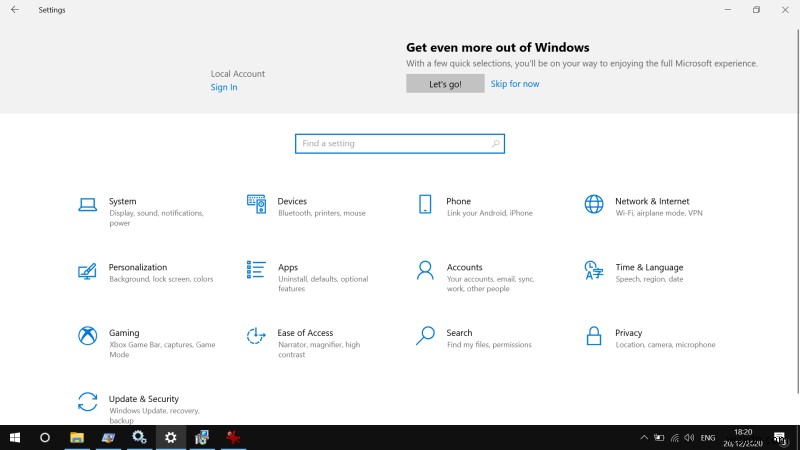
Task: Click the Ease of Access icon
Action: [x=256, y=336]
